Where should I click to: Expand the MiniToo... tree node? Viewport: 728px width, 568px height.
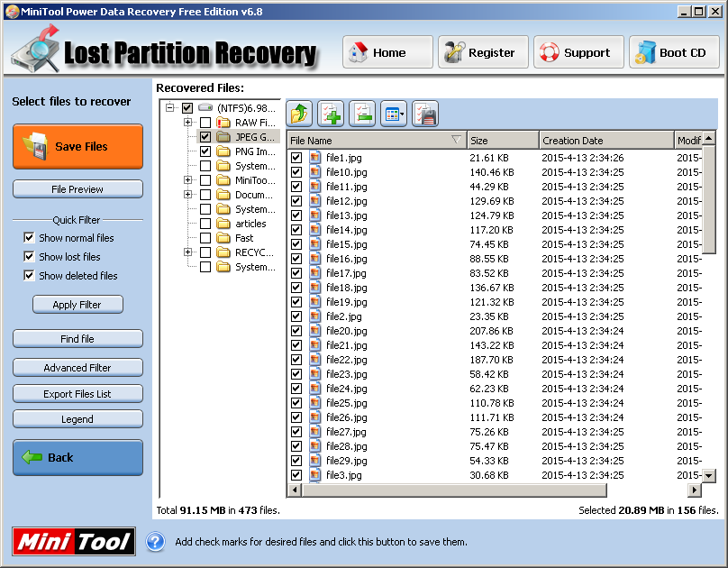(x=188, y=179)
